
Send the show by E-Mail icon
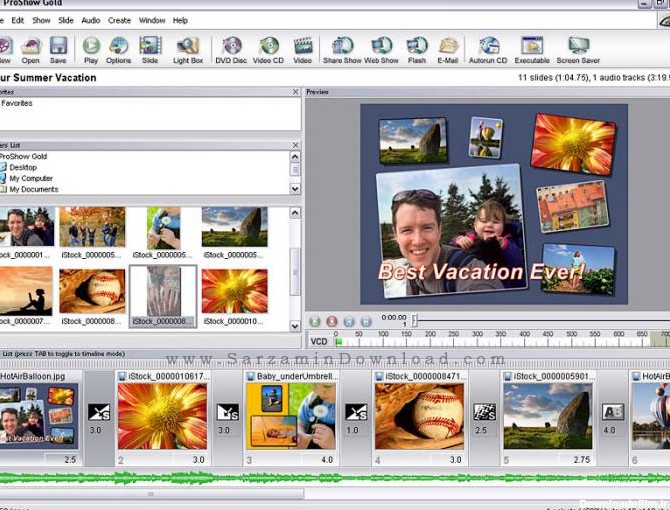tap(447, 50)
